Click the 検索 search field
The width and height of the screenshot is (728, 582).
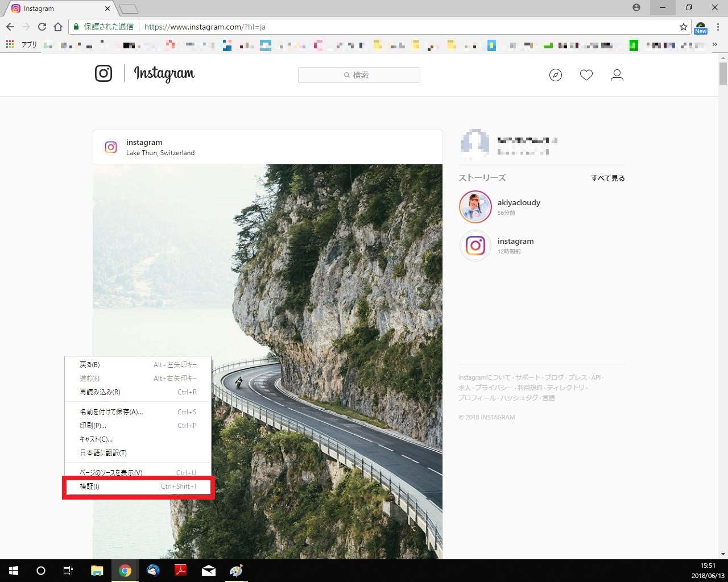tap(359, 75)
